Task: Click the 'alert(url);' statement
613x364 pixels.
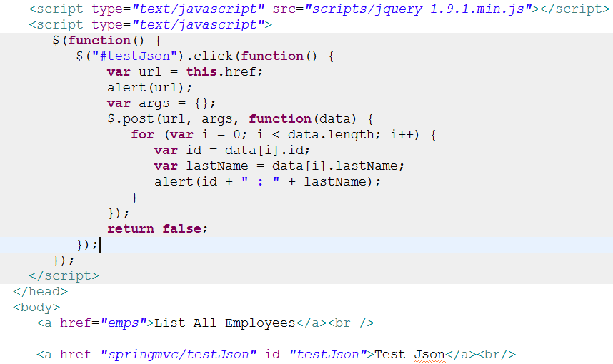Action: (150, 88)
